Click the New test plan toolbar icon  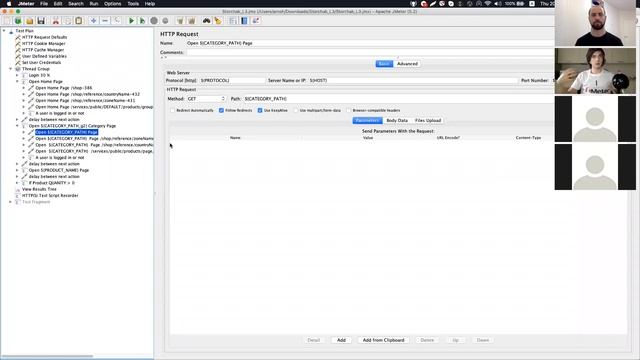(7, 20)
